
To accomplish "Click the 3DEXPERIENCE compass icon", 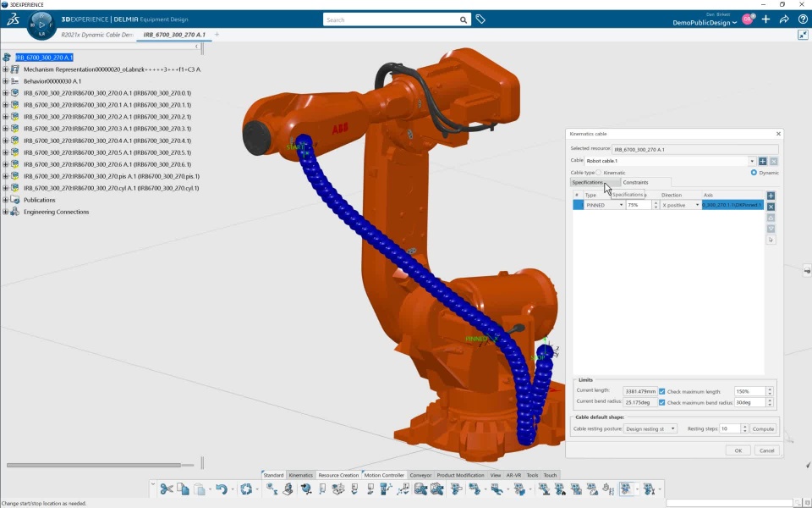I will click(x=41, y=25).
